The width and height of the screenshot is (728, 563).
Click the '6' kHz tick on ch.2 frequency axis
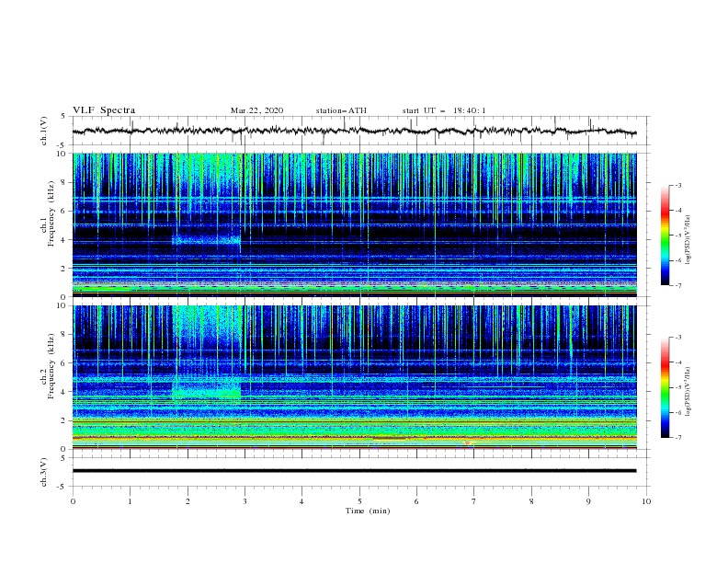point(65,362)
